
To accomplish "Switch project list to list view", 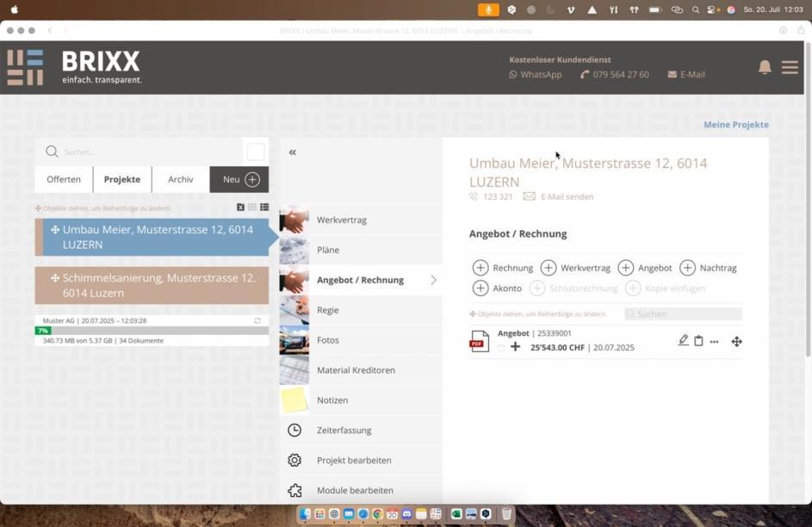I will (264, 207).
